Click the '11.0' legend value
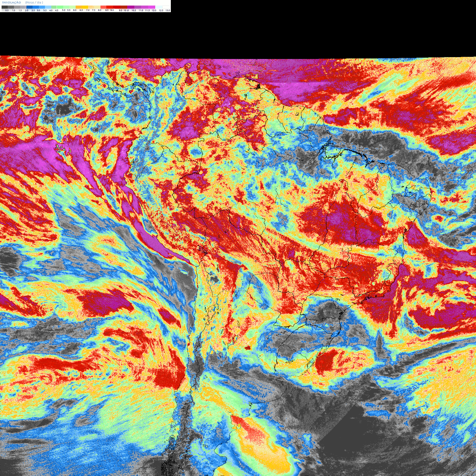Screen dimensions: 476x476 click(141, 10)
